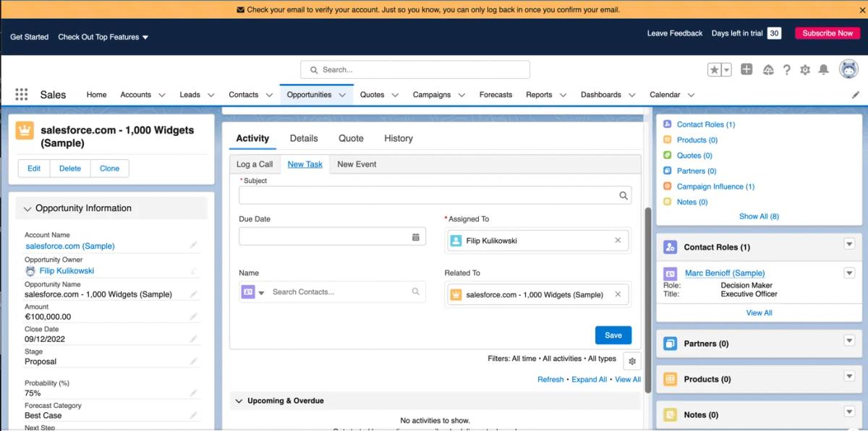
Task: Open the Help question mark icon
Action: (787, 70)
